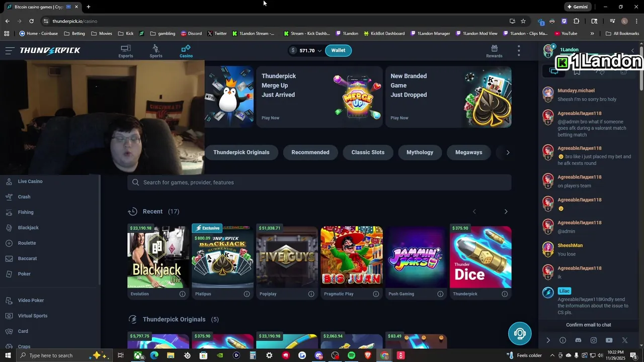644x362 pixels.
Task: Play Now on Thunderpick Merge Up banner
Action: point(270,118)
